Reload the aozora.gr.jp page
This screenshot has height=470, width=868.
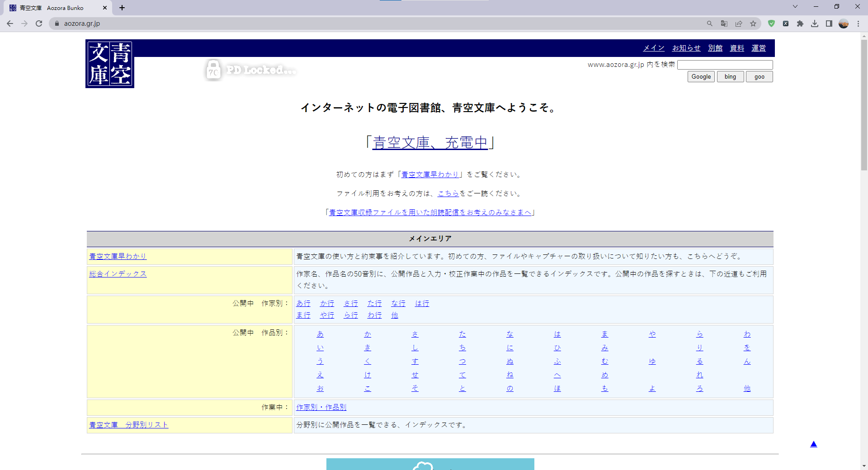[x=39, y=23]
